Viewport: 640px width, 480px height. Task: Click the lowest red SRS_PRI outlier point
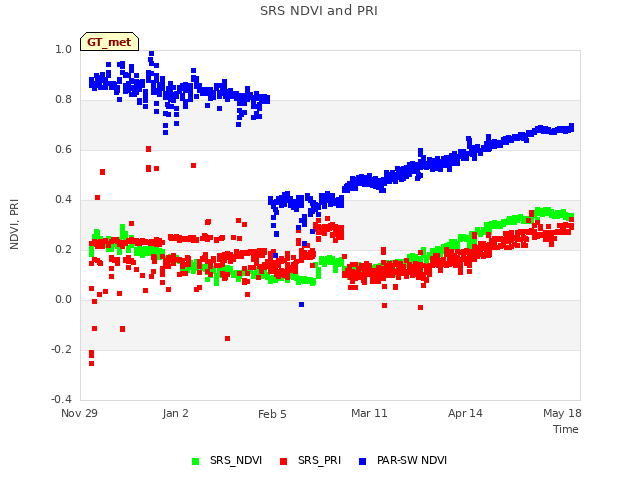(91, 363)
